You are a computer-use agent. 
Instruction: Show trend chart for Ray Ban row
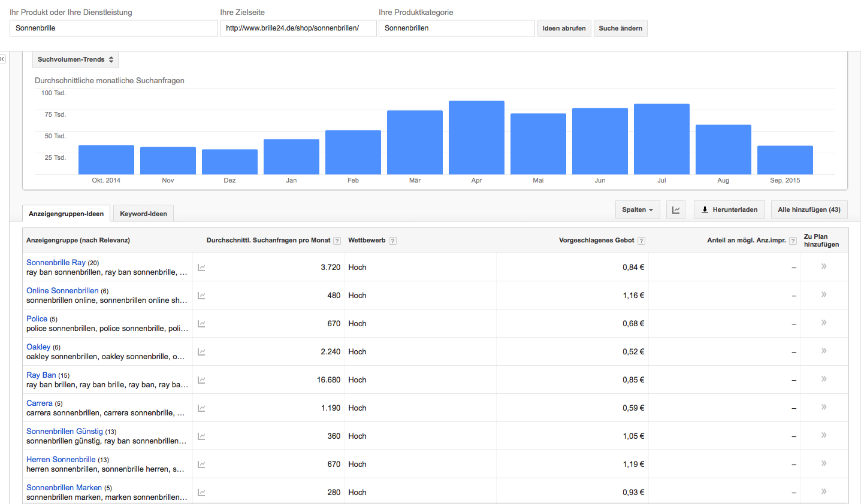[201, 380]
